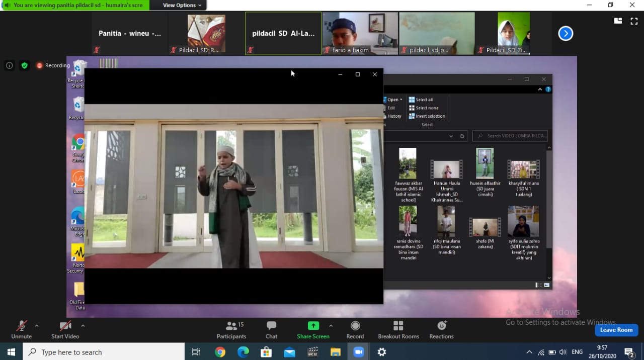Select video file syifa aulia zahra
The image size is (644, 360).
[x=523, y=233]
